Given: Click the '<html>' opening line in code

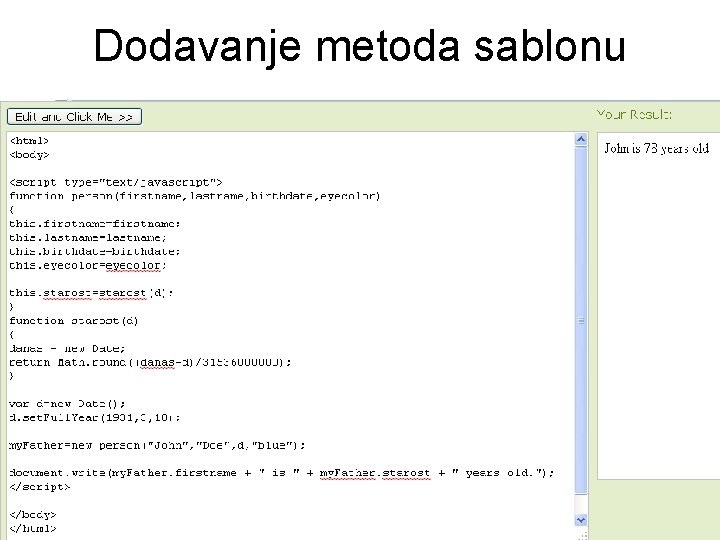Looking at the screenshot, I should (29, 141).
